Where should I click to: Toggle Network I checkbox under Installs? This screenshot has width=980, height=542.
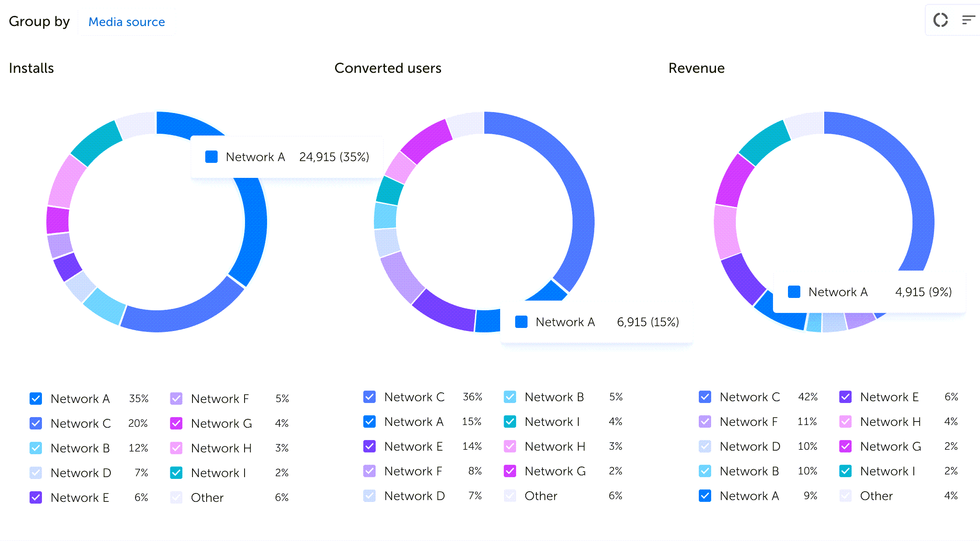pos(176,473)
